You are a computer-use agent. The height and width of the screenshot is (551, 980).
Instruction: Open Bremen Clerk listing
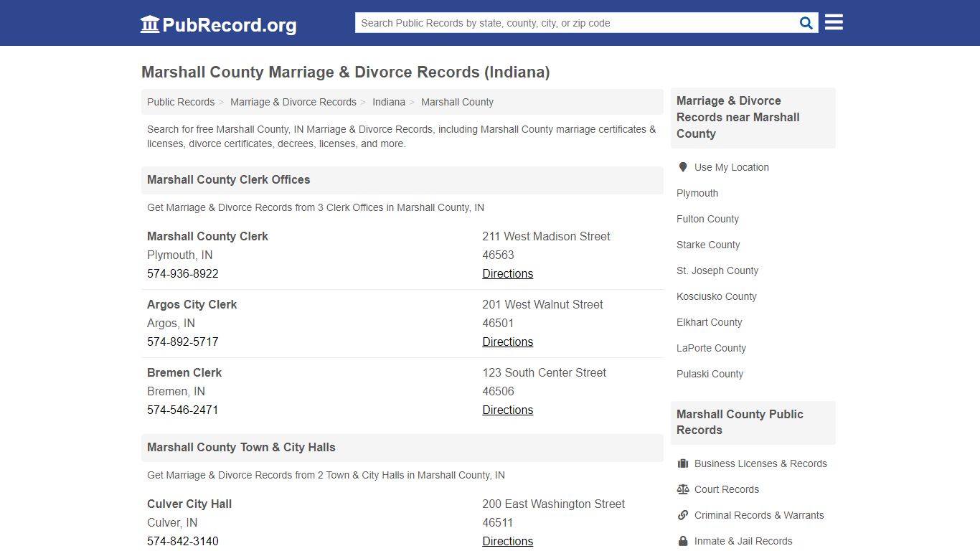[184, 372]
